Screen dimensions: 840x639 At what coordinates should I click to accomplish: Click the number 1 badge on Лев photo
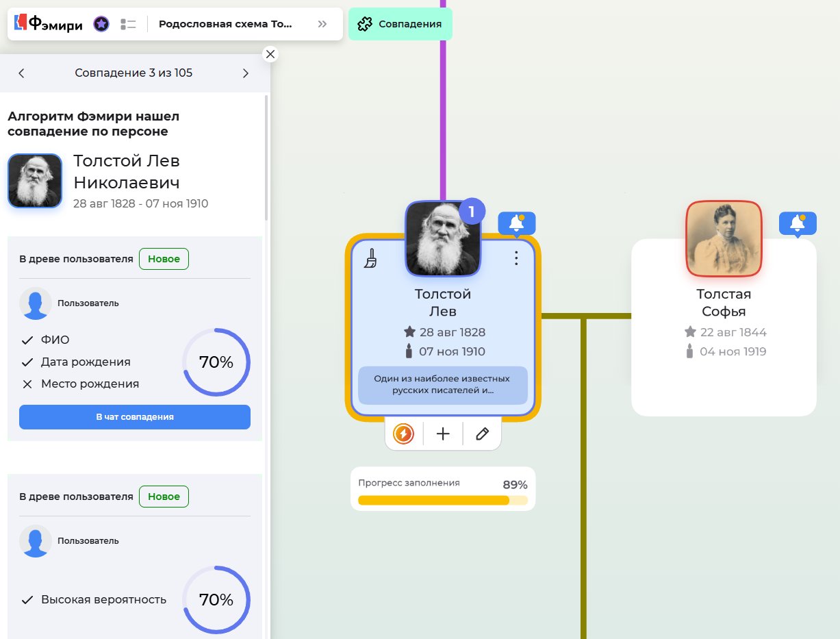pyautogui.click(x=472, y=211)
